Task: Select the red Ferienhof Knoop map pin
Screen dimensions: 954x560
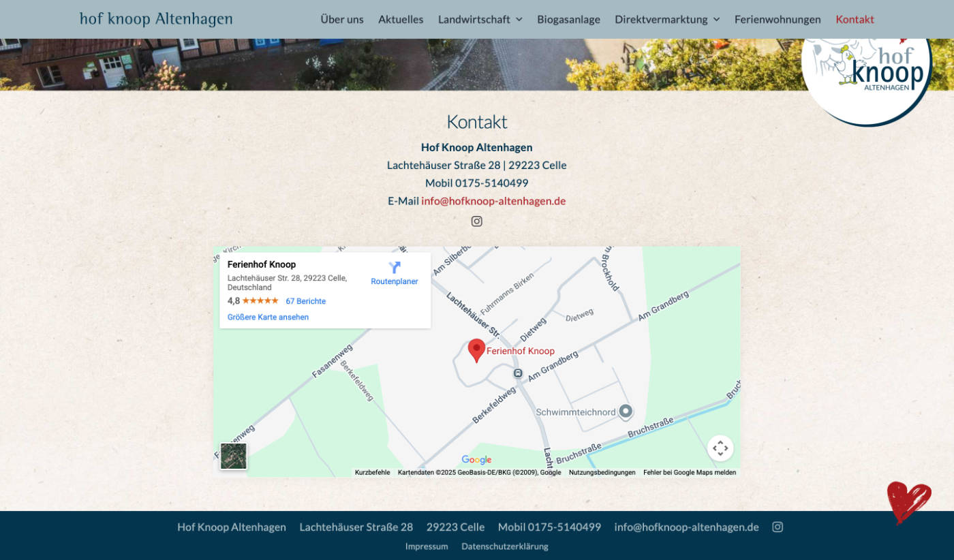Action: (476, 350)
